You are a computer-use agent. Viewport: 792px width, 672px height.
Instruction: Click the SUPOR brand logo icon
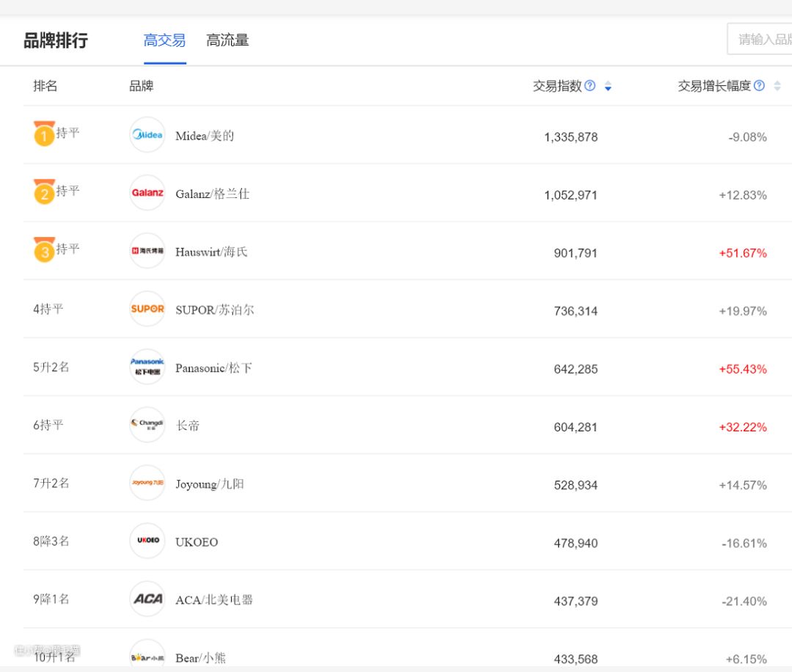(x=147, y=309)
